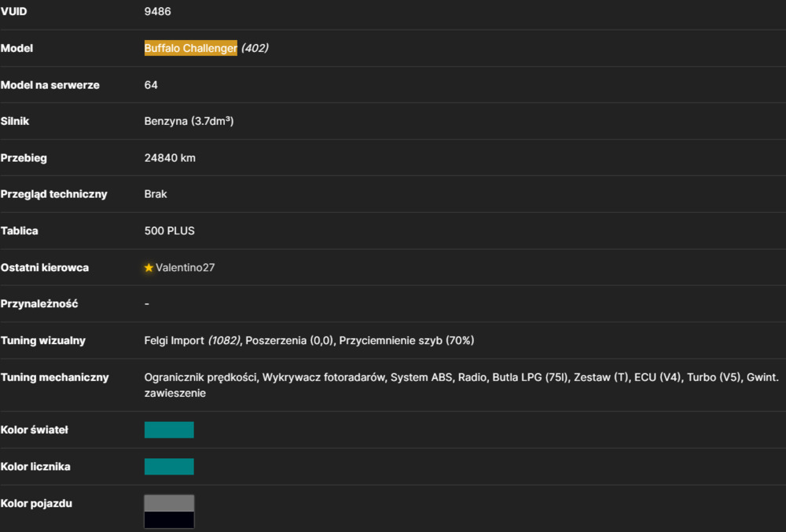Click the Przynależność row label
Screen dimensions: 786x532
pyautogui.click(x=39, y=304)
